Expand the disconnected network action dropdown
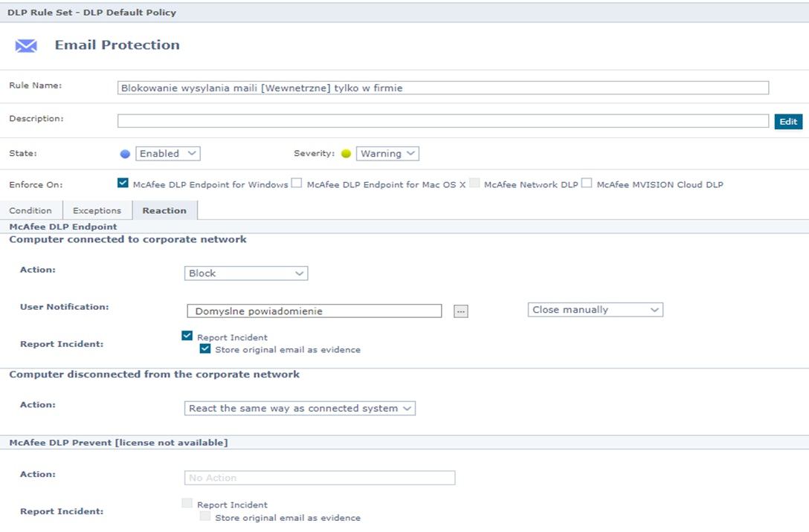809x532 pixels. [300, 408]
